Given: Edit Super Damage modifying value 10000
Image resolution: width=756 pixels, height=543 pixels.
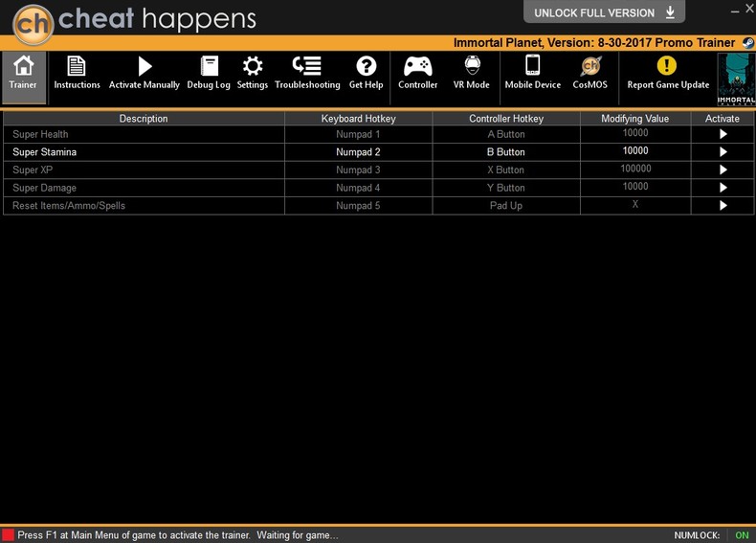Looking at the screenshot, I should point(635,187).
